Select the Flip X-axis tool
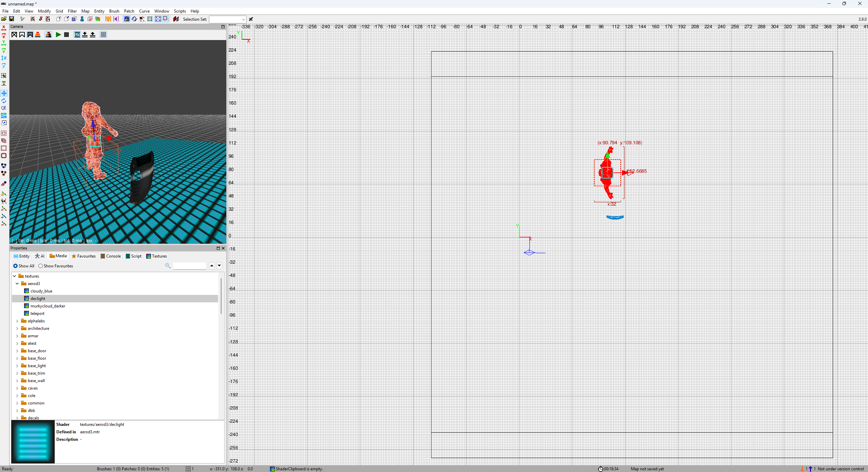This screenshot has height=472, width=868. [4, 27]
